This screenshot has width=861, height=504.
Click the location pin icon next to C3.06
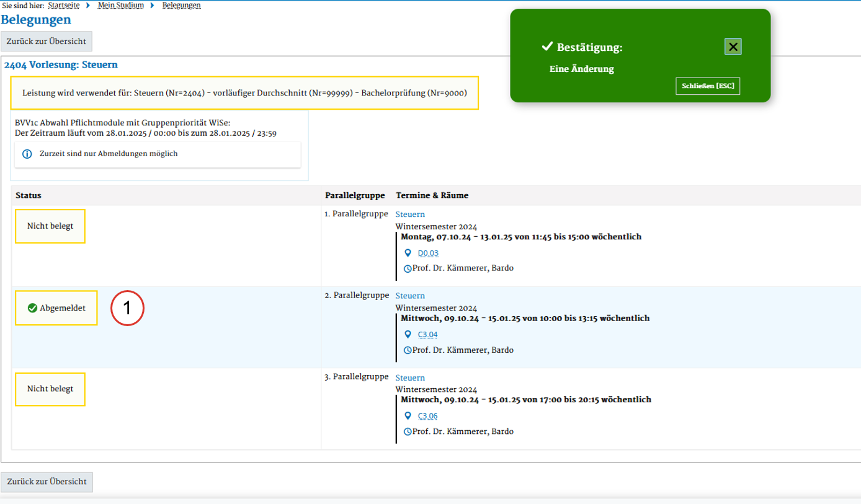click(x=408, y=416)
